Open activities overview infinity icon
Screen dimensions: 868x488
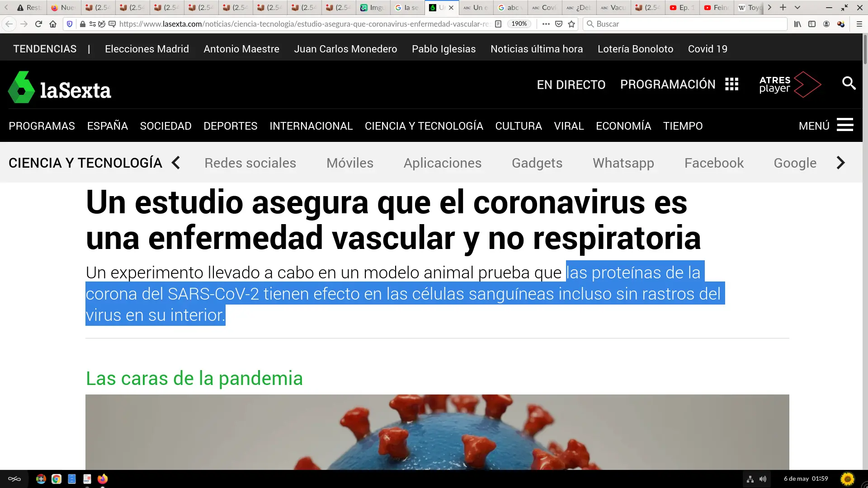14,479
